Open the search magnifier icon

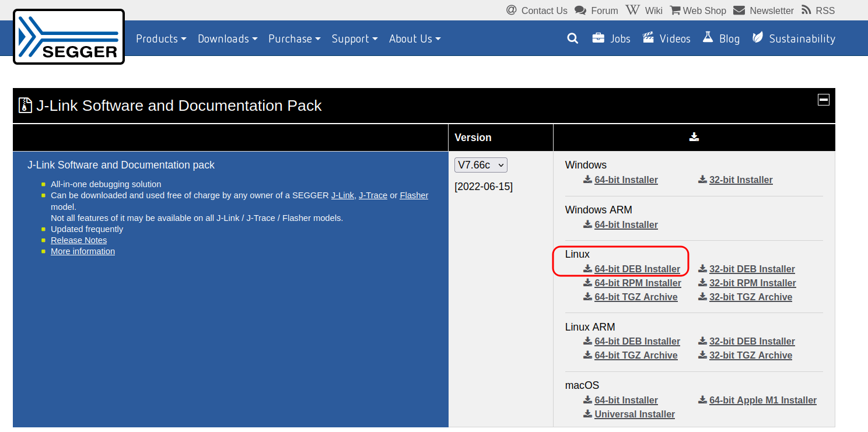coord(573,38)
